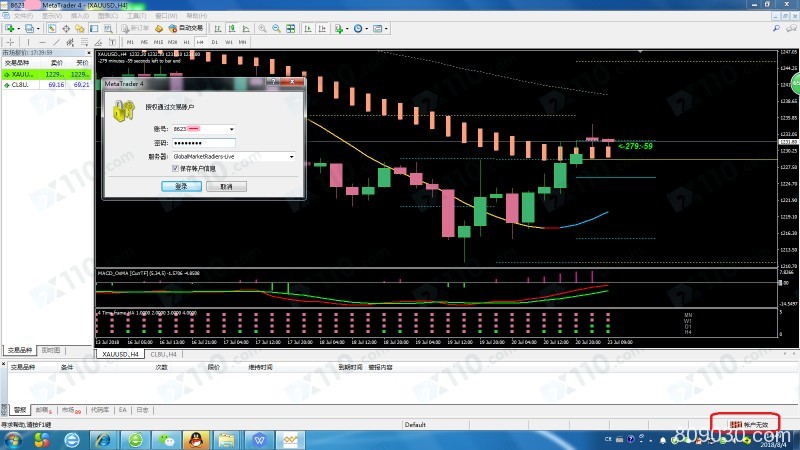The image size is (800, 450).
Task: Select the XAUU symbol row in Market Watch
Action: pyautogui.click(x=47, y=74)
